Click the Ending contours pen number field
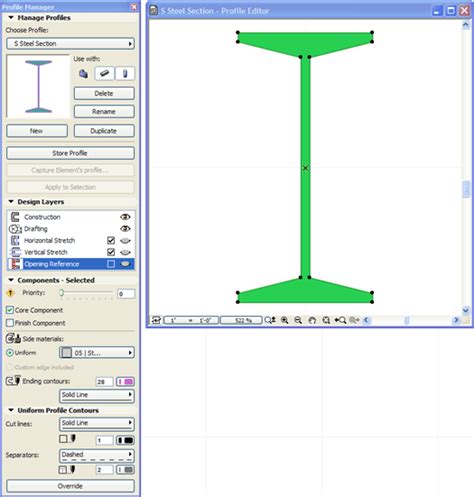Image resolution: width=474 pixels, height=497 pixels. [x=104, y=382]
